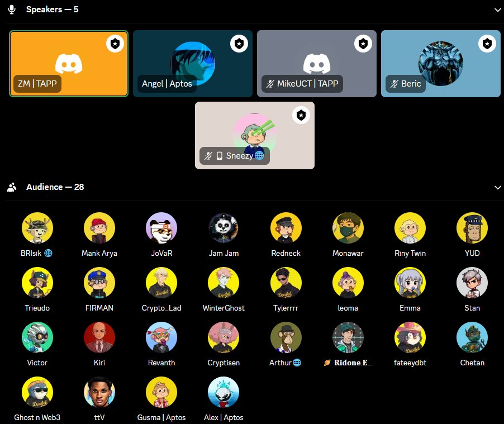Select WinterGhost's avatar
Viewport: 504px width, 424px height.
pos(224,283)
